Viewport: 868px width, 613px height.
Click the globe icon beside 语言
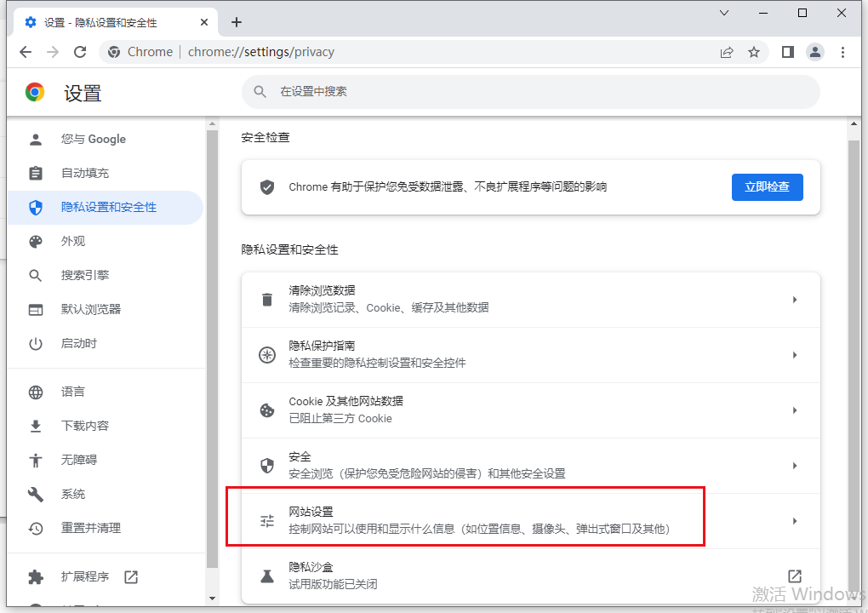[36, 392]
